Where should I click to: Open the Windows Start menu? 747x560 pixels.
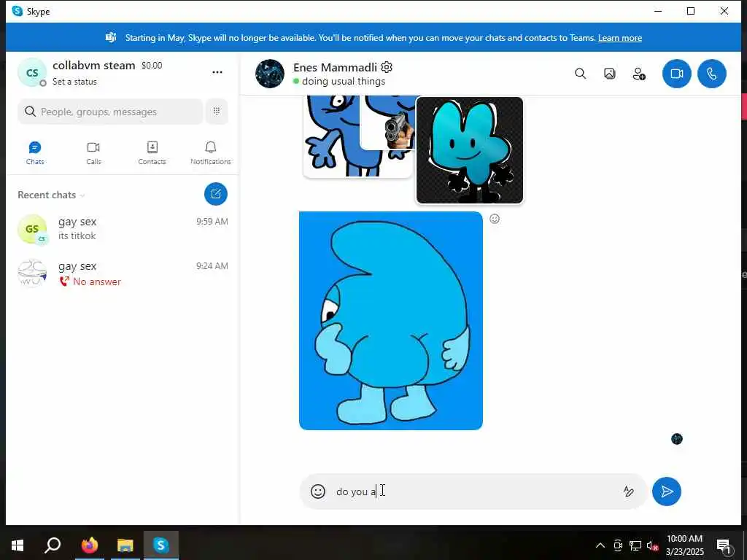pos(18,545)
